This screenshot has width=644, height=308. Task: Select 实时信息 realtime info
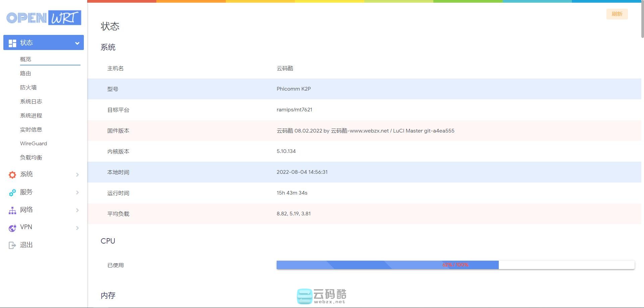pyautogui.click(x=31, y=130)
